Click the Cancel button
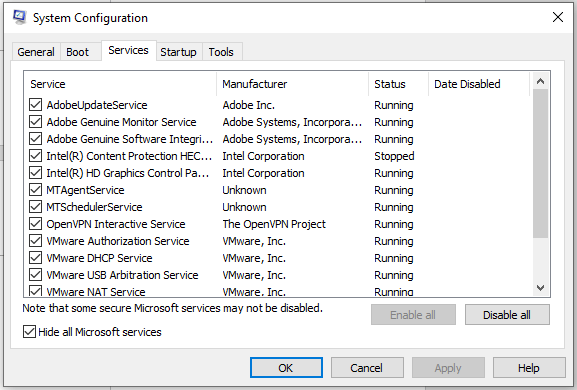Screen dimensions: 577x390 coord(367,368)
